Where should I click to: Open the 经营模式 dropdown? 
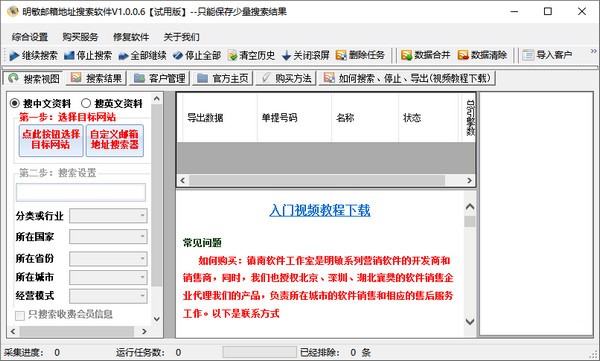coord(108,296)
